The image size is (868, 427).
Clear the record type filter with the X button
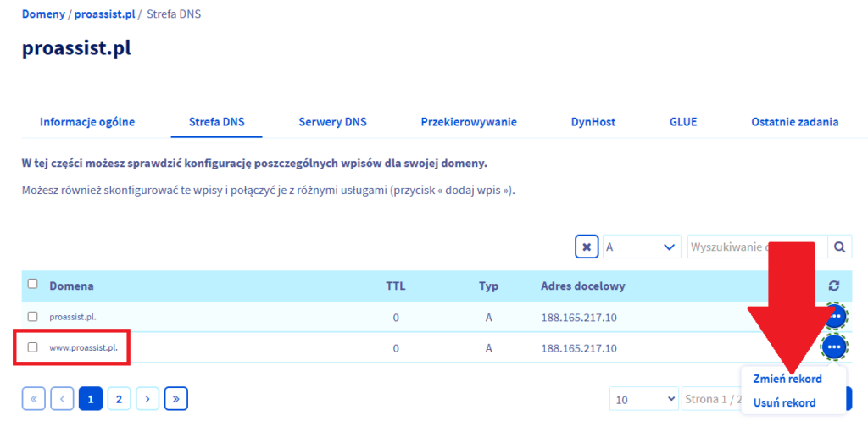[587, 247]
